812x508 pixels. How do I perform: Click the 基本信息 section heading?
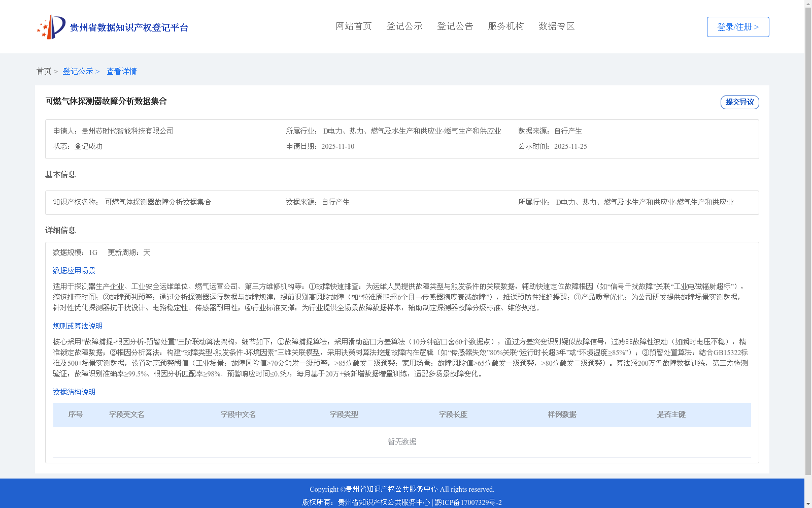tap(60, 174)
